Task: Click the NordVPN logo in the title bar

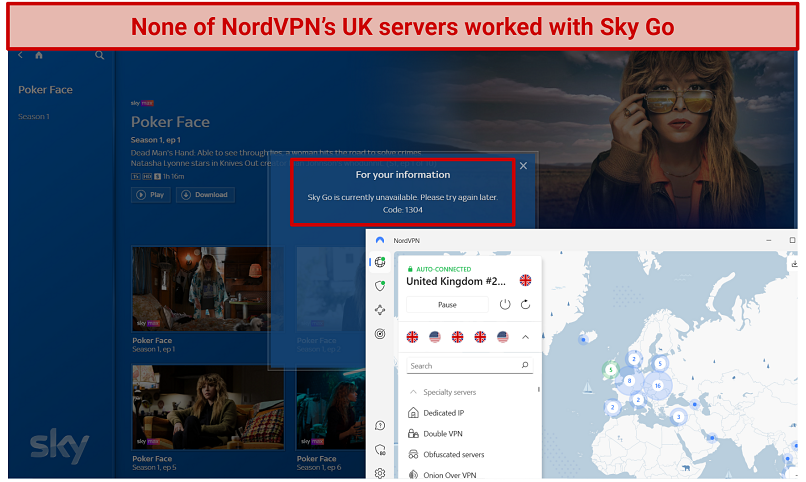Action: point(380,240)
